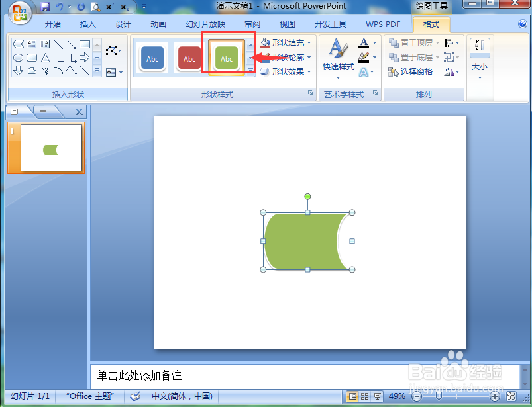532x407 pixels.
Task: Choose the elbow connector shape
Action: click(58, 58)
